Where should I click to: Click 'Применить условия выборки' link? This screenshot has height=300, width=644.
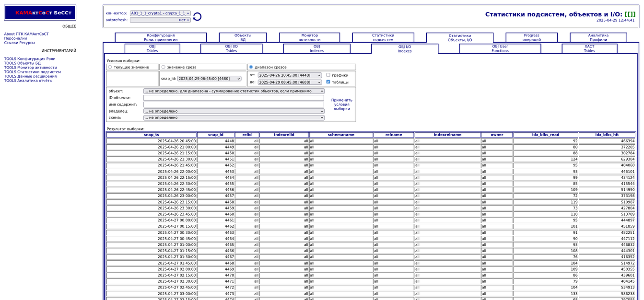pyautogui.click(x=341, y=104)
